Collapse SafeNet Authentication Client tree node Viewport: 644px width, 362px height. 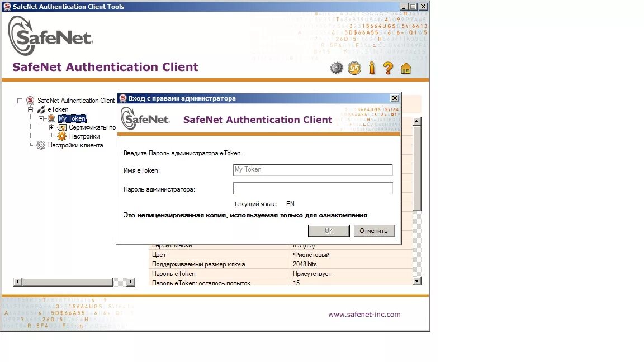click(20, 101)
